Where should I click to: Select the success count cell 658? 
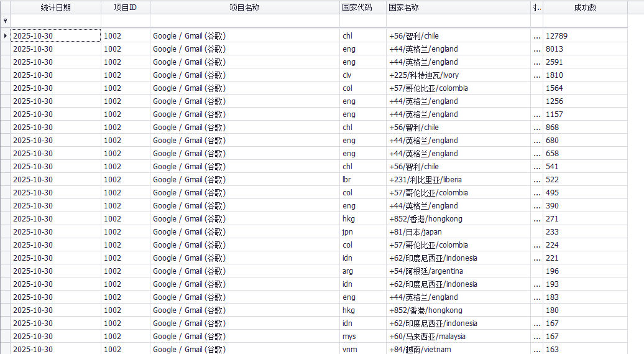click(585, 154)
